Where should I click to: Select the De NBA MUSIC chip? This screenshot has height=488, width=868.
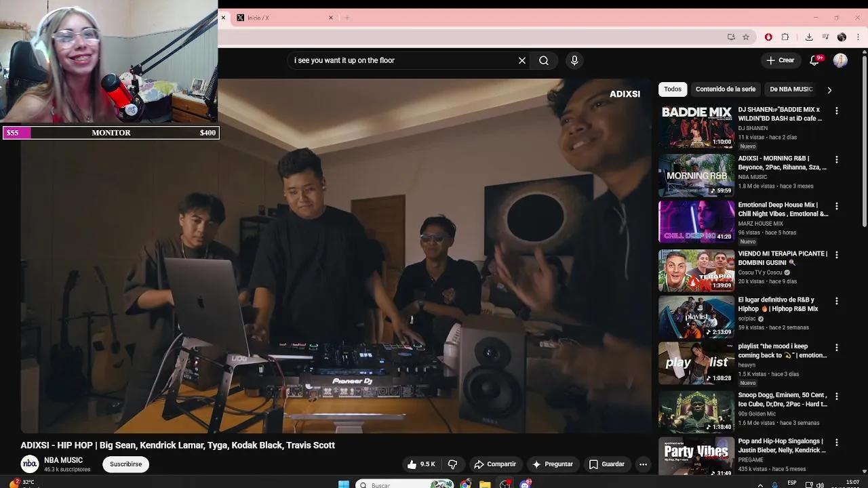(791, 89)
